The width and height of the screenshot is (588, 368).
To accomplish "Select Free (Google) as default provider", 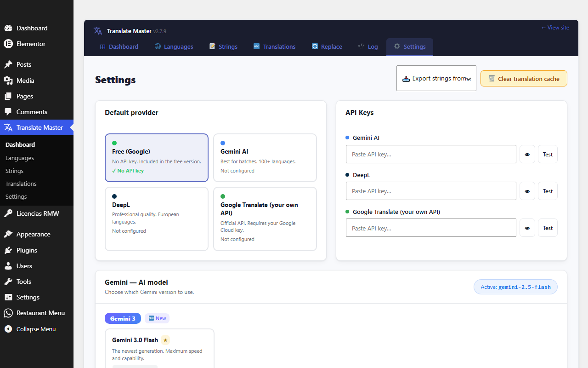I will pos(157,158).
